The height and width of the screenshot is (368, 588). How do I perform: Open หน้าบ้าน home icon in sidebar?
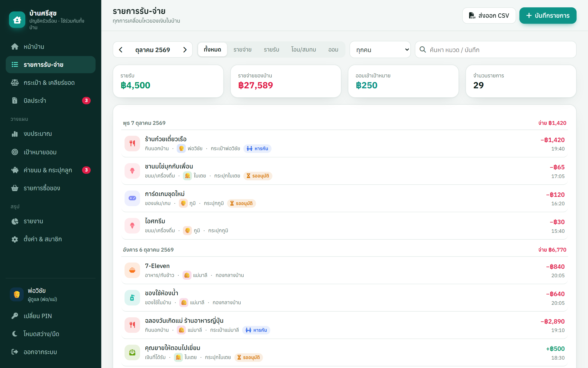pyautogui.click(x=15, y=47)
